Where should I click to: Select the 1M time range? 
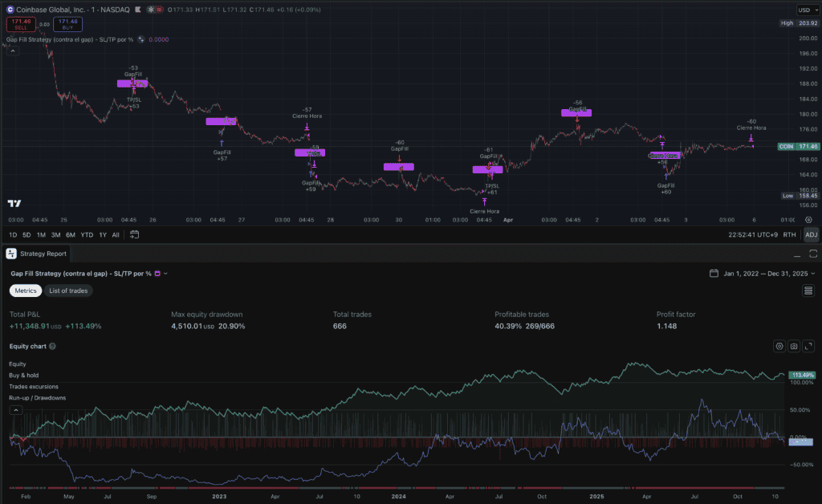point(41,234)
